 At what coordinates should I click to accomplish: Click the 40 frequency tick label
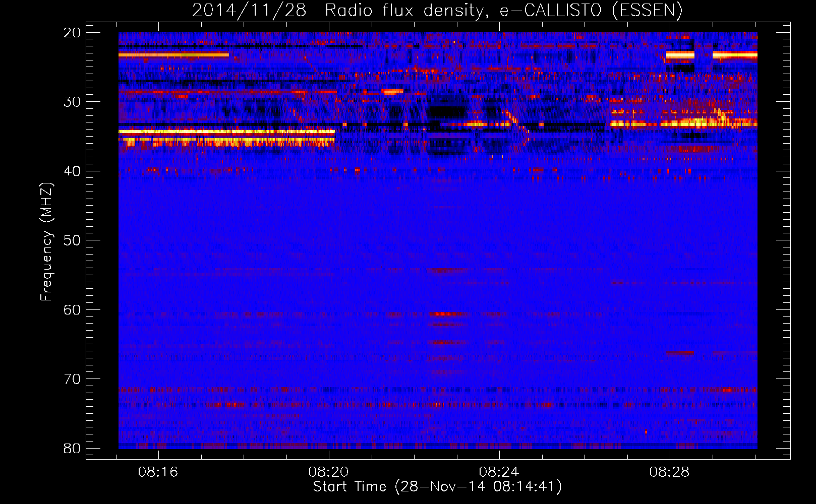click(72, 171)
